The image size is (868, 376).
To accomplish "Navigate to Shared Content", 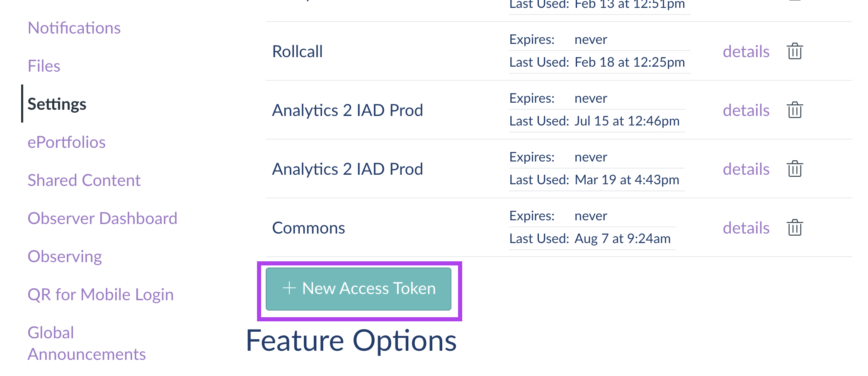I will coord(84,180).
